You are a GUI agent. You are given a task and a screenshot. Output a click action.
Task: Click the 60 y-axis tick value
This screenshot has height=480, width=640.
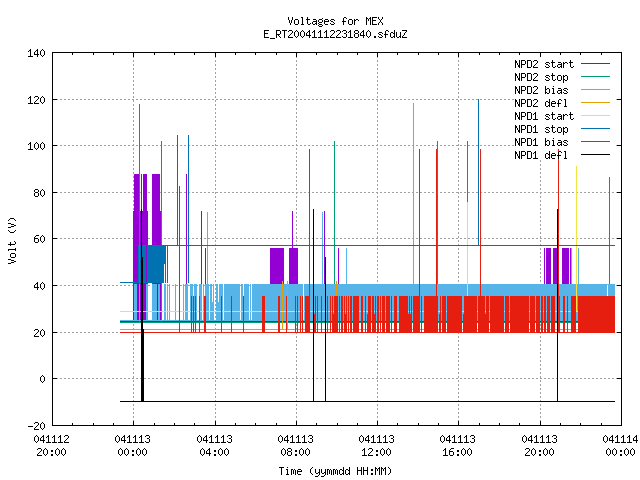tap(40, 239)
